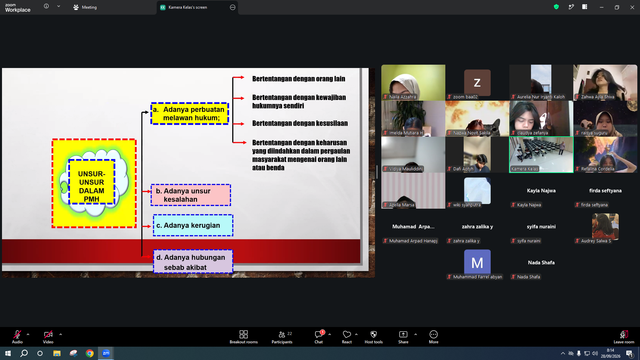Screen dimensions: 640x360
Task: Open the Host tools shield menu
Action: pyautogui.click(x=373, y=337)
